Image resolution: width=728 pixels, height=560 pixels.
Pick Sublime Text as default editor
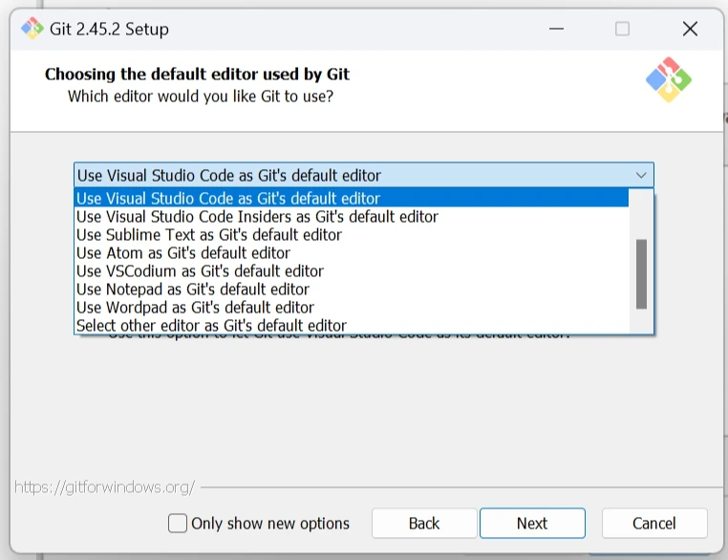pyautogui.click(x=209, y=235)
